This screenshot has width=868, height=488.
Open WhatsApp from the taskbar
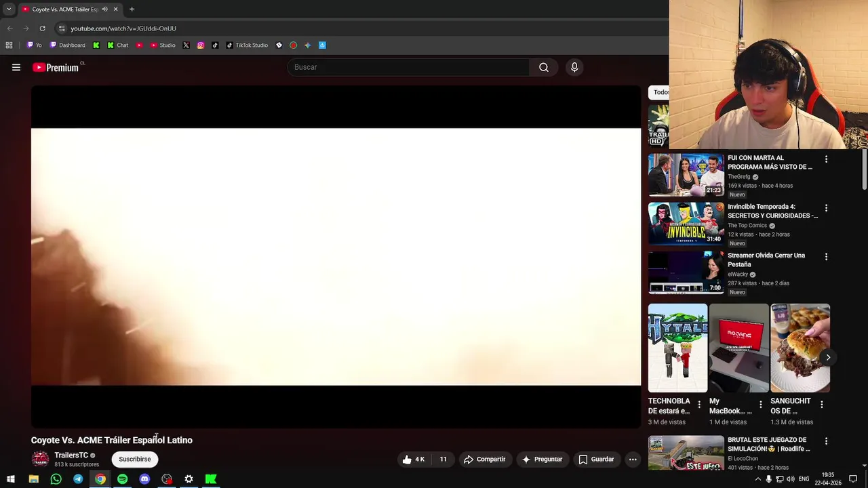coord(56,479)
